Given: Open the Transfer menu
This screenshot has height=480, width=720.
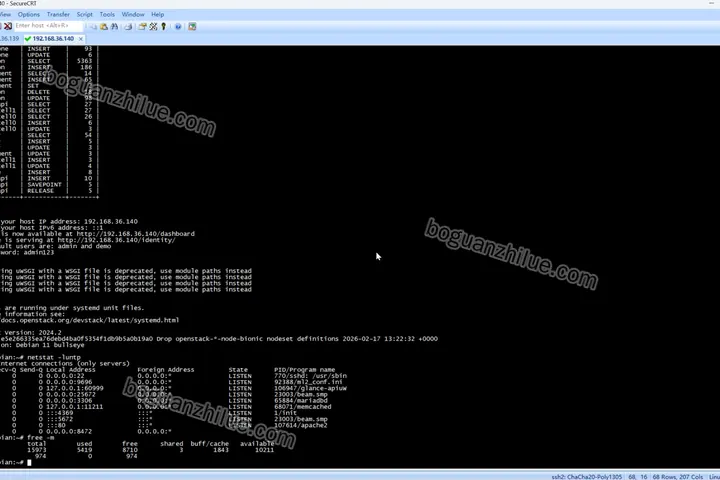Looking at the screenshot, I should click(58, 15).
